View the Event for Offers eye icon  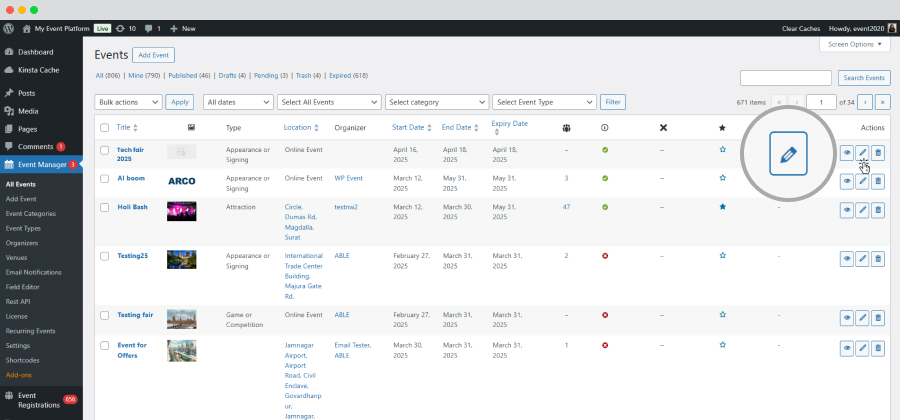(847, 348)
